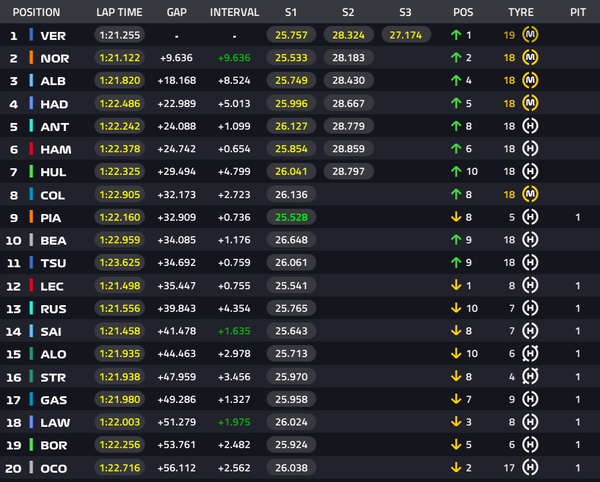Click green up arrow in VER row
Viewport: 600px width, 482px height.
point(456,35)
